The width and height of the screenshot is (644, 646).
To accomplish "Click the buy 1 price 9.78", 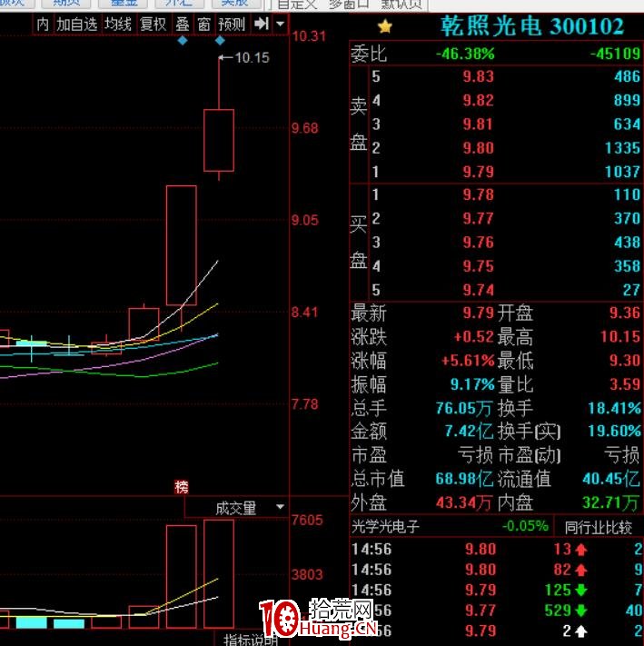I will pyautogui.click(x=478, y=194).
